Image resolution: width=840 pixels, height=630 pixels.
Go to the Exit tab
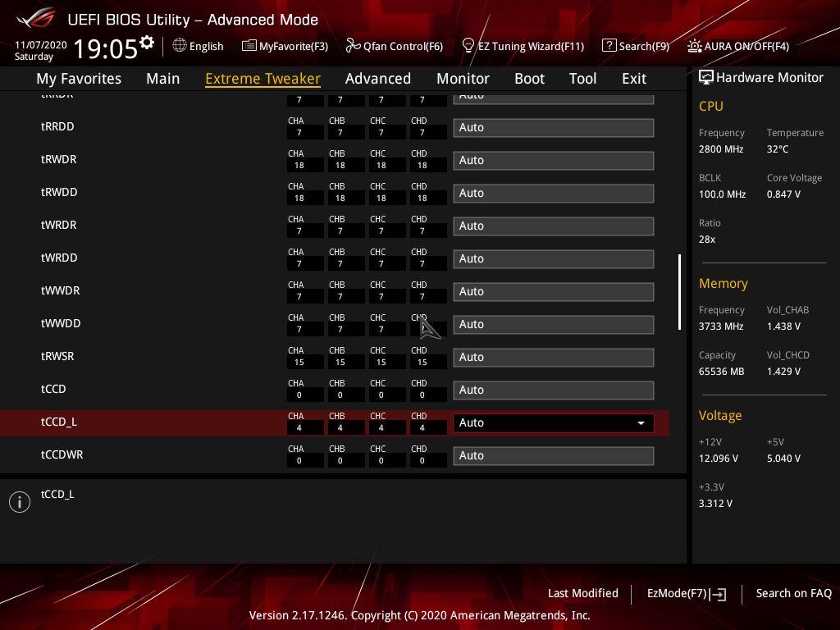point(634,79)
